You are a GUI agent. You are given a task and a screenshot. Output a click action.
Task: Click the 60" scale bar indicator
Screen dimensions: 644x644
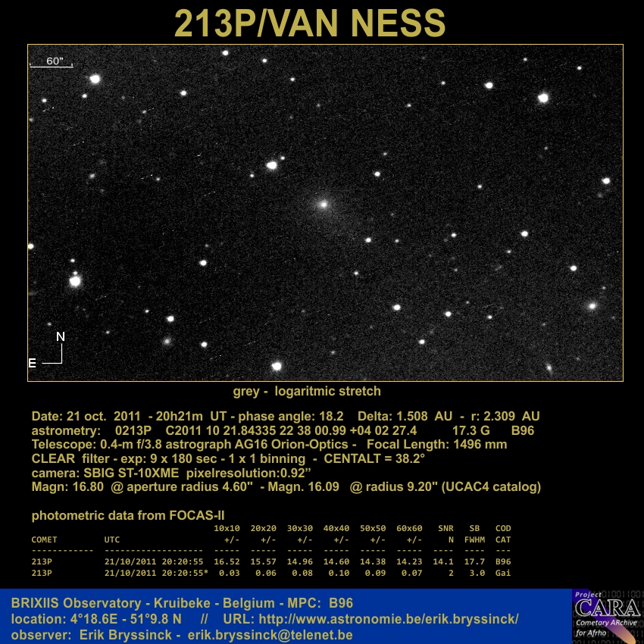(51, 62)
